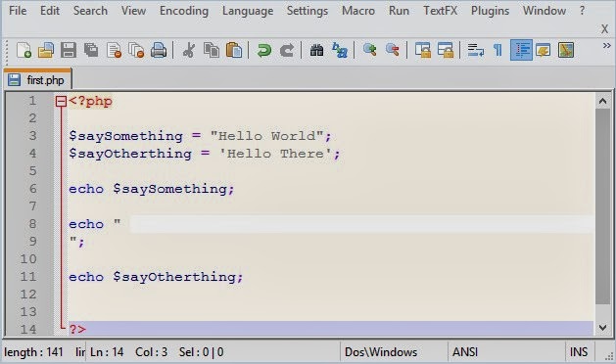
Task: Click the ANSI encoding status entry
Action: [x=465, y=352]
